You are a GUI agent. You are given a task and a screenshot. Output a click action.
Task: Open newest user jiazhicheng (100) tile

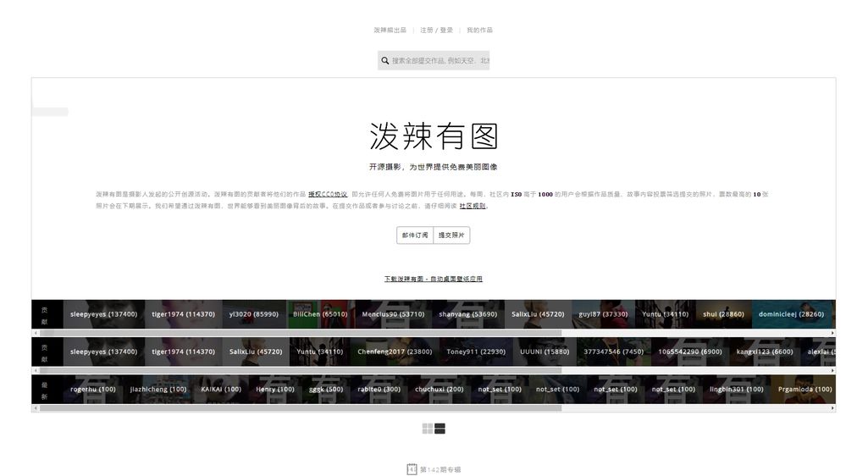point(158,389)
